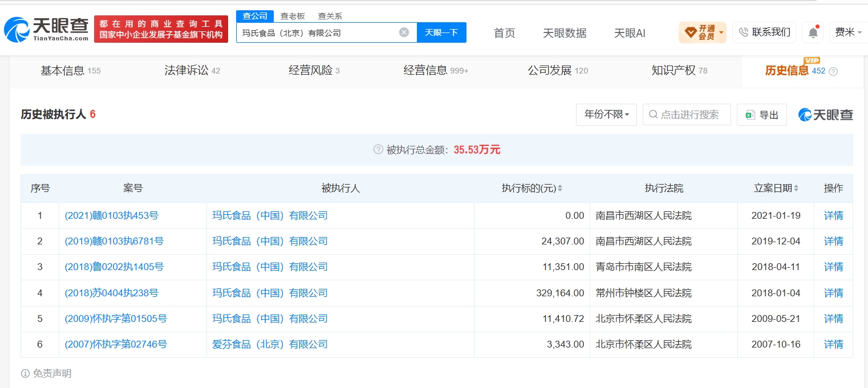Click the 免责声明 info icon
The image size is (868, 388).
coord(25,374)
